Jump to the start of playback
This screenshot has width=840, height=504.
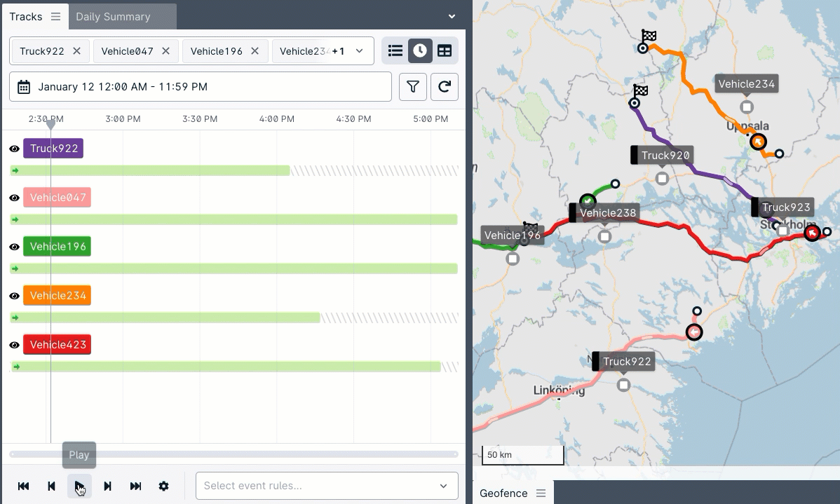23,486
